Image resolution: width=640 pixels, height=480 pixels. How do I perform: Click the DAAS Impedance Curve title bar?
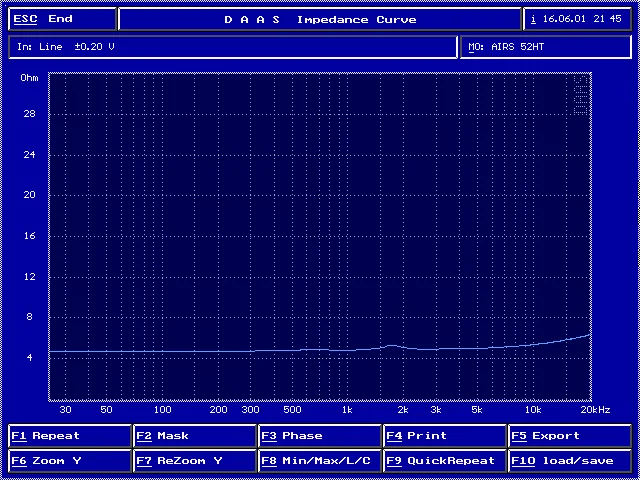click(320, 19)
